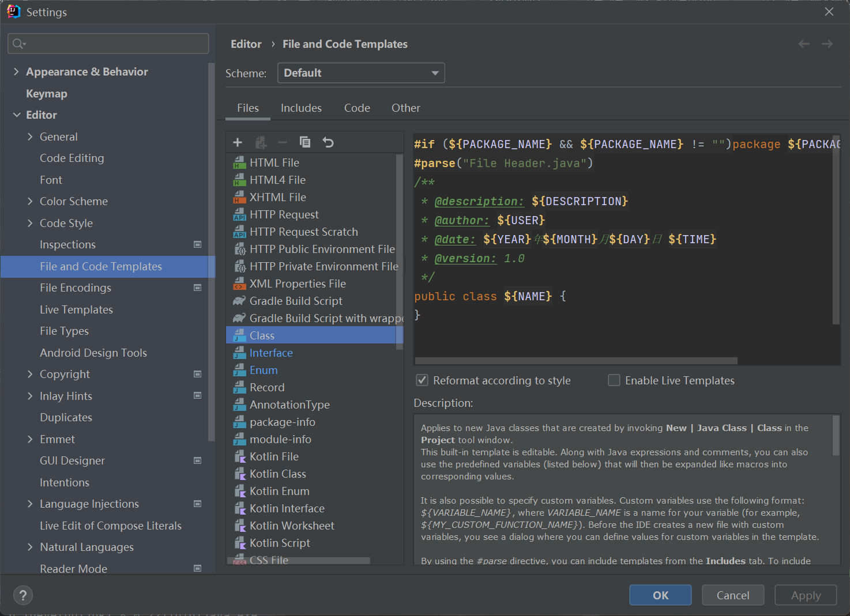Select the Kotlin Class template
This screenshot has width=850, height=616.
[x=277, y=474]
